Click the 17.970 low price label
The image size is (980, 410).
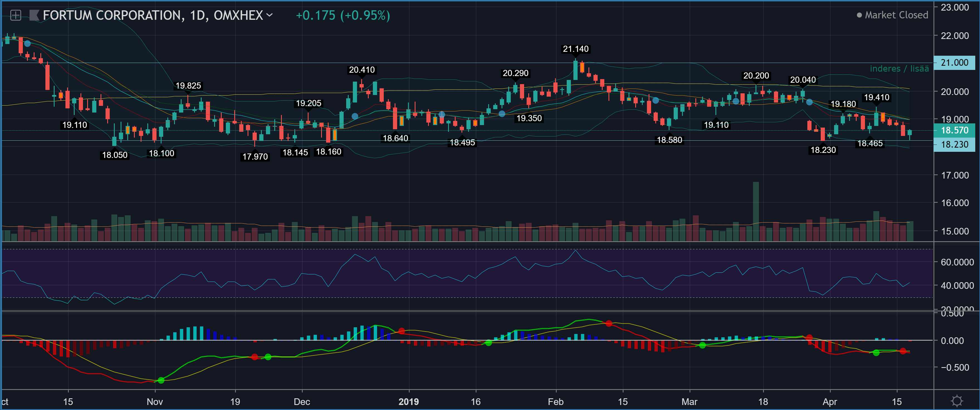pos(255,157)
